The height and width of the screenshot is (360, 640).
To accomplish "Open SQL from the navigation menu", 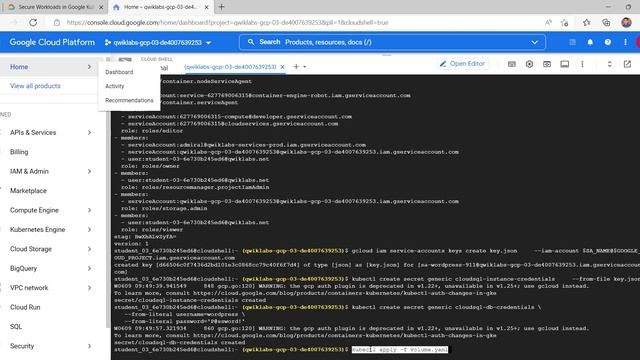I will click(x=16, y=327).
